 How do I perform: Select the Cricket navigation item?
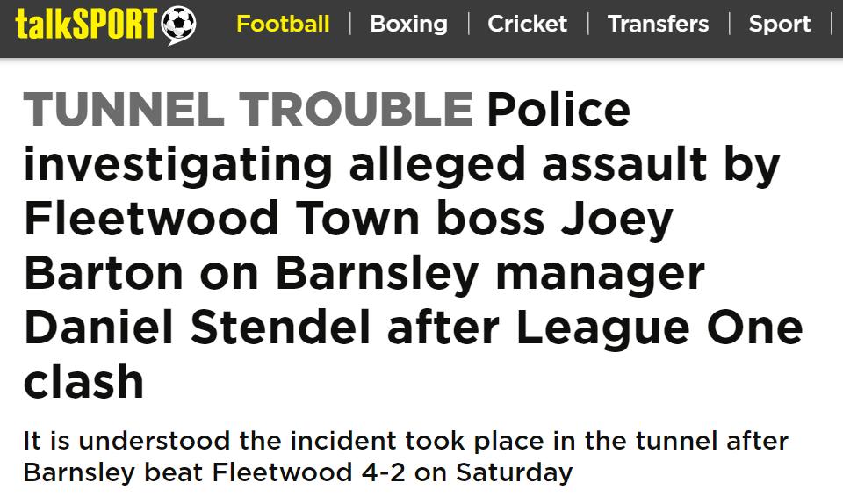[x=528, y=24]
